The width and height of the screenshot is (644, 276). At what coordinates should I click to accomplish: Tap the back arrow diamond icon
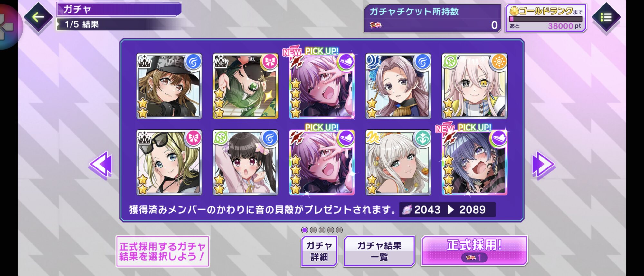pos(38,17)
